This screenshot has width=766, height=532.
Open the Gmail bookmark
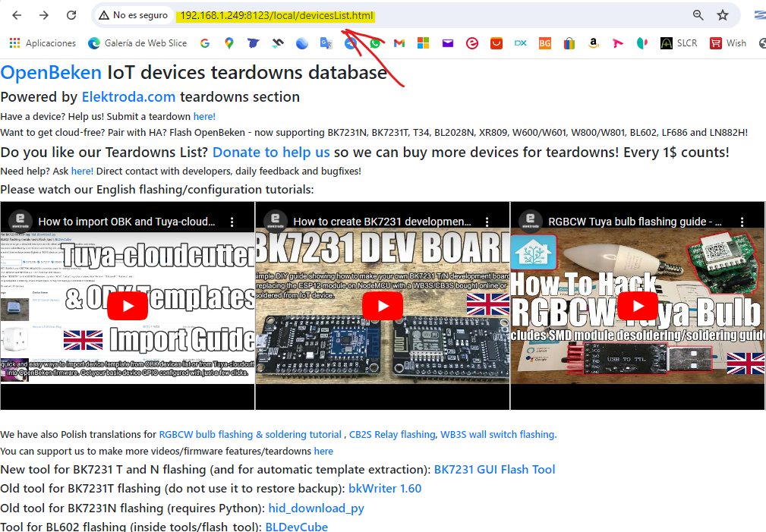(x=399, y=43)
